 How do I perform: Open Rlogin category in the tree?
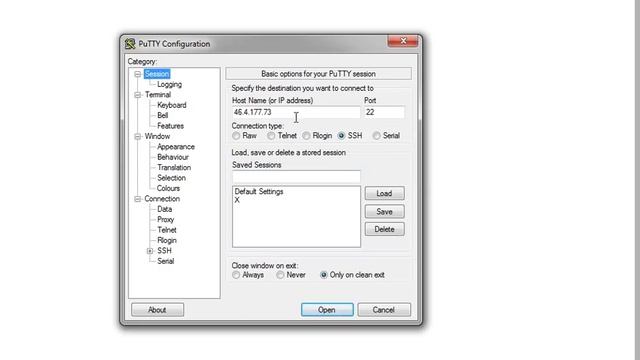pyautogui.click(x=167, y=240)
